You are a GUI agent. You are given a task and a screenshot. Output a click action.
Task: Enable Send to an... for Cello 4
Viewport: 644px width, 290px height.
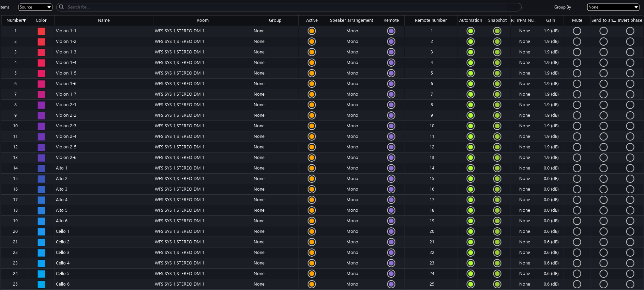click(x=603, y=263)
